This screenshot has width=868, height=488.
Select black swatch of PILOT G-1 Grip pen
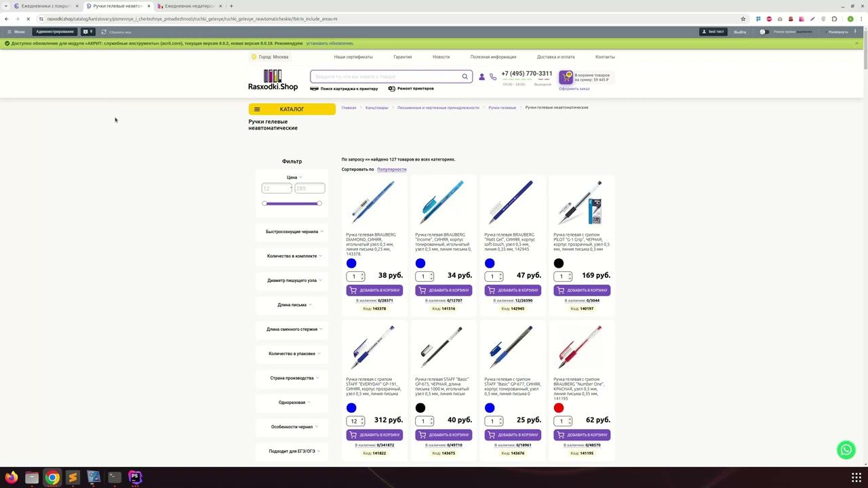(559, 263)
